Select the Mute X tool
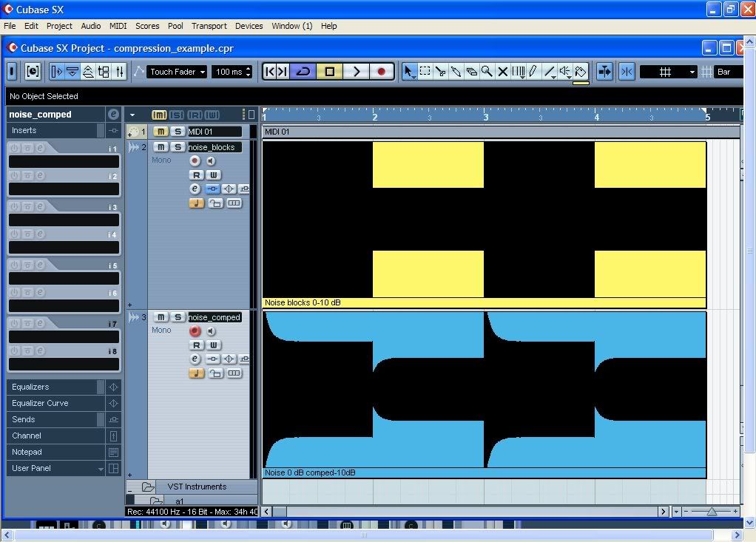Screen dimensions: 756x542 502,72
